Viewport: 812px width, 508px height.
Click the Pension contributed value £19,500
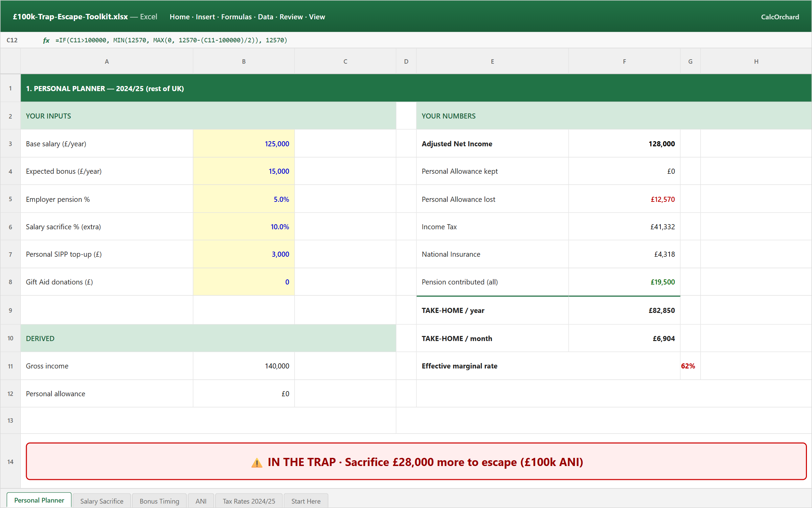[624, 282]
